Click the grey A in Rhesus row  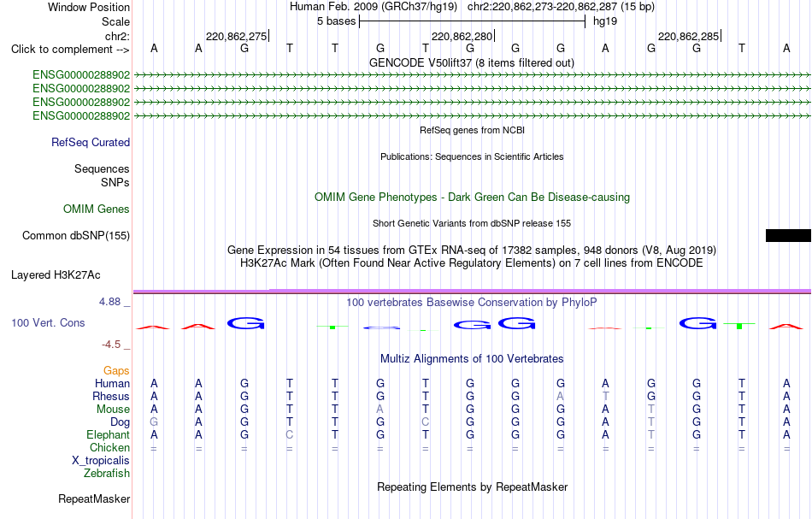coord(561,396)
